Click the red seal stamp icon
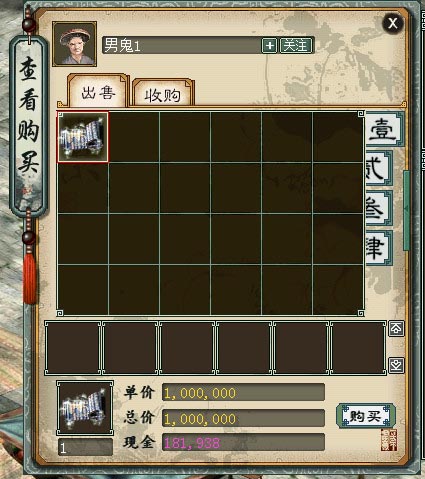This screenshot has height=479, width=425. [x=389, y=440]
